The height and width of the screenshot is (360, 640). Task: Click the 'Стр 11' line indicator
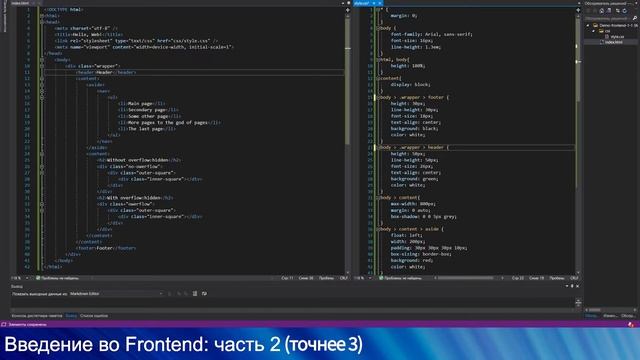point(287,278)
